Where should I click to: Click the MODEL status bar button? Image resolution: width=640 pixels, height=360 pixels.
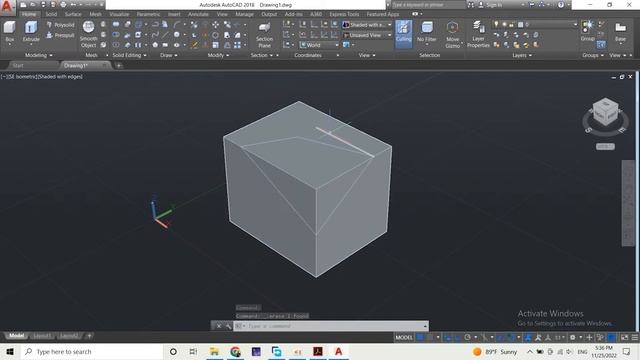[x=404, y=337]
